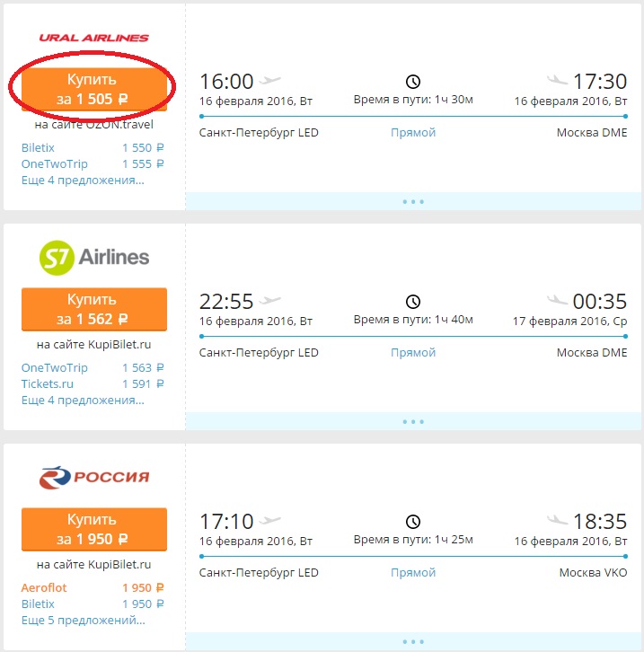
Task: Click the S7 Airlines logo
Action: (93, 258)
